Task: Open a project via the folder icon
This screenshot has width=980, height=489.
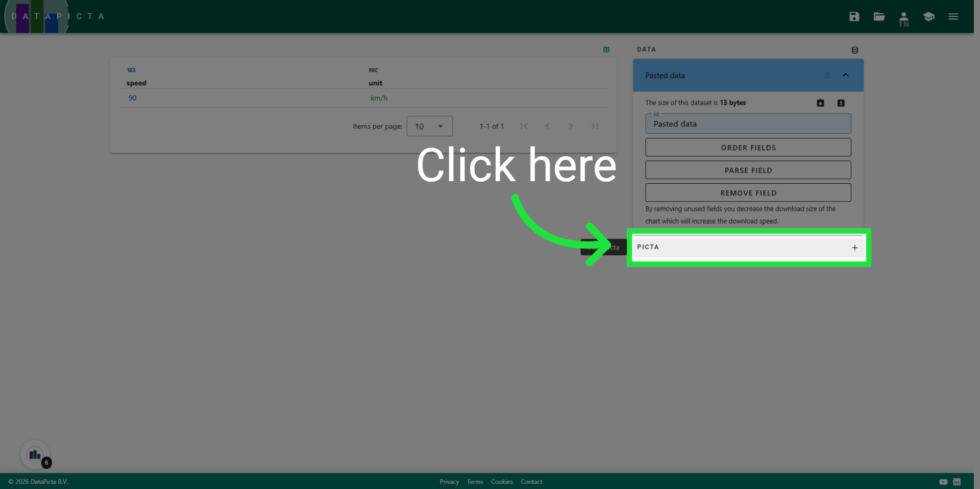Action: [x=879, y=16]
